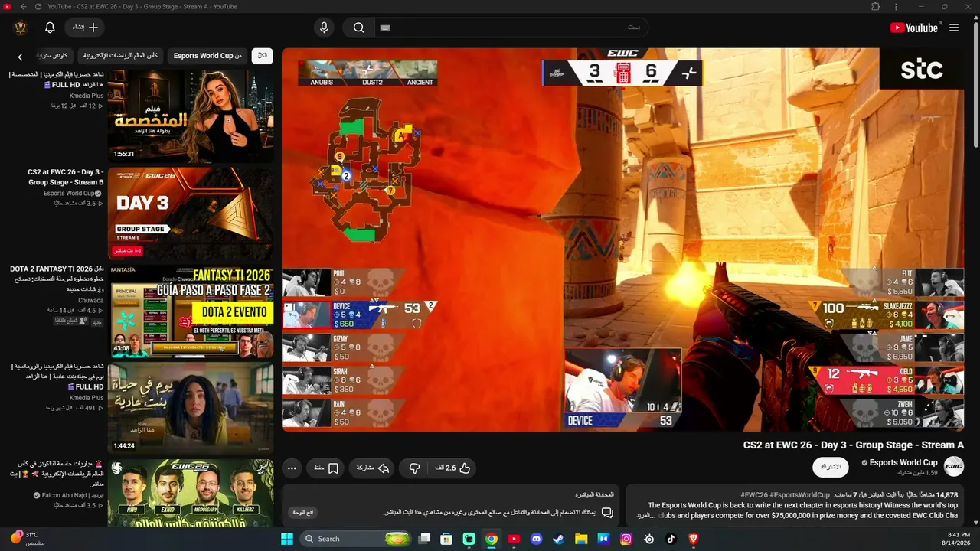
Task: Open the notifications bell
Action: 50,28
